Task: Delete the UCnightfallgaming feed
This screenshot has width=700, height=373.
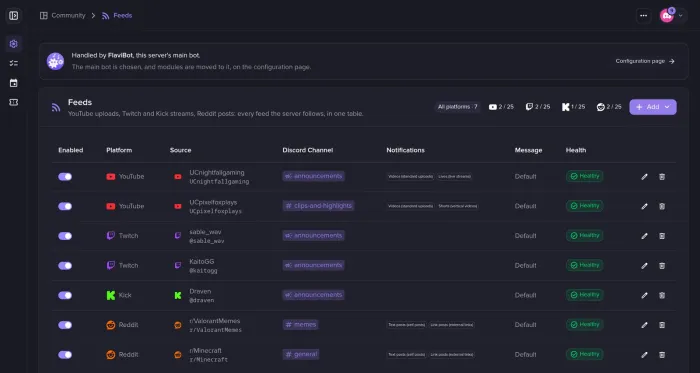Action: [x=662, y=177]
